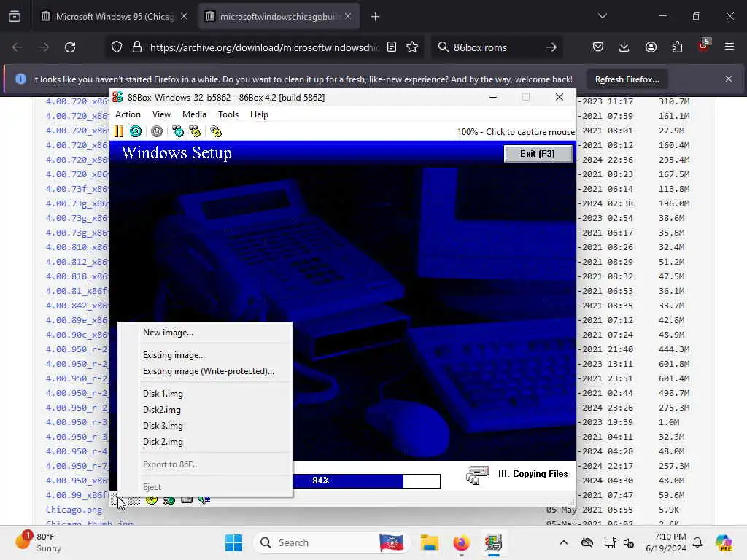Submit the search with the arrow
The height and width of the screenshot is (560, 747).
(551, 47)
